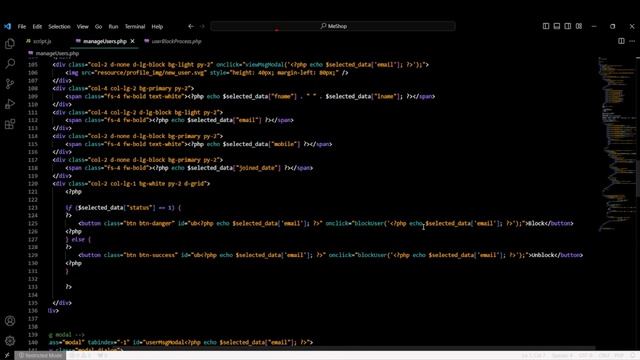Click 'btn btn-danger' class on line 125

click(x=148, y=223)
